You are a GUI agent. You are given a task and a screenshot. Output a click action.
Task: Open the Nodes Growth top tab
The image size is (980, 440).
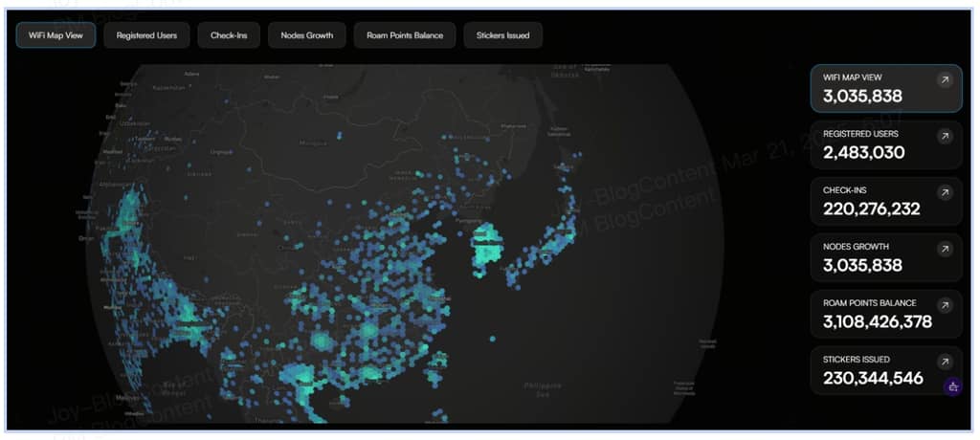[x=306, y=35]
